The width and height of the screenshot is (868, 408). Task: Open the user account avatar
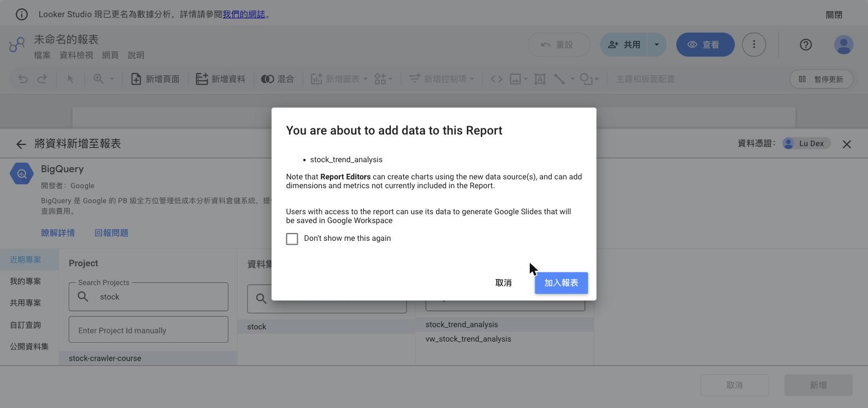(844, 44)
